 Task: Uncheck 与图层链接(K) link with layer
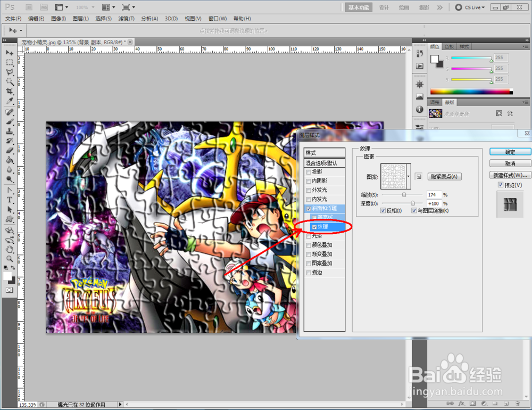414,211
